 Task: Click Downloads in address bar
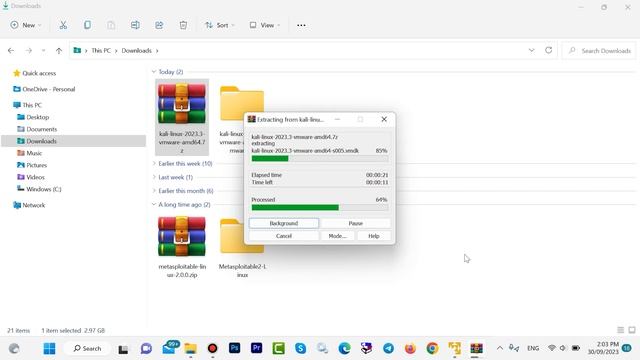click(x=136, y=51)
